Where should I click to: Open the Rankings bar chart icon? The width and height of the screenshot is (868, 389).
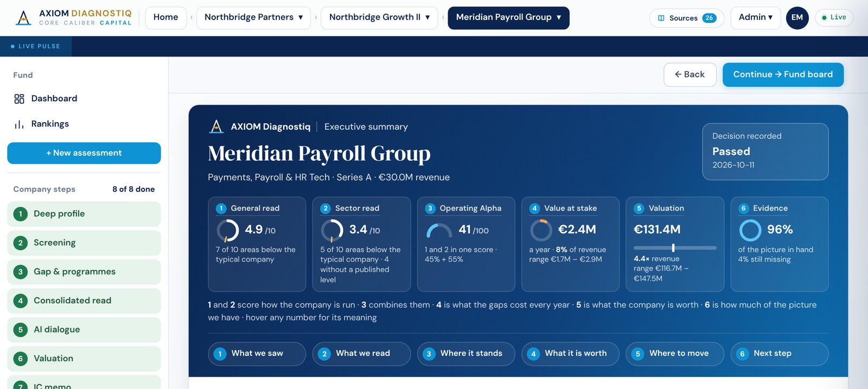click(x=20, y=124)
